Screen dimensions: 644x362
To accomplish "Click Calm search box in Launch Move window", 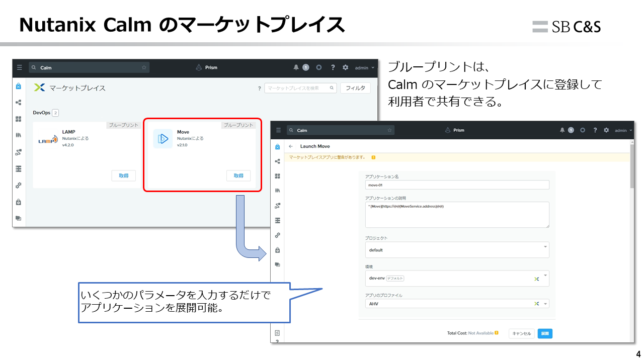I will pyautogui.click(x=341, y=130).
